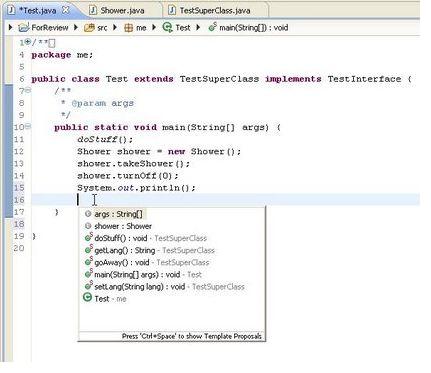Click the Template Proposals hint bar
This screenshot has height=373, width=431.
click(x=172, y=336)
